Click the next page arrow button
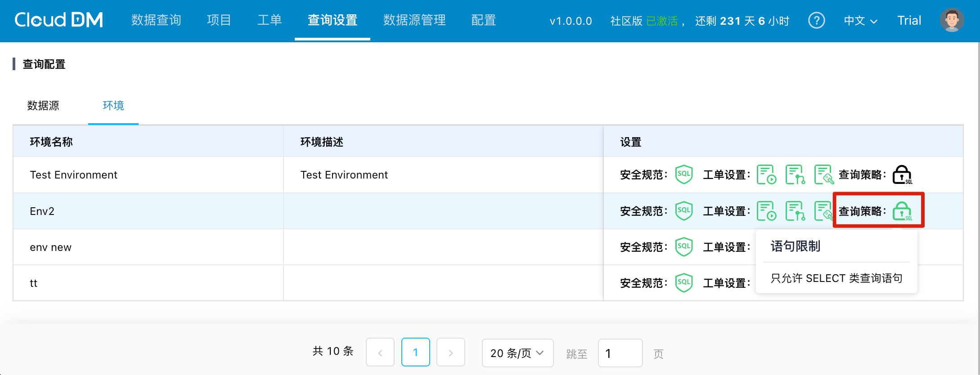This screenshot has width=980, height=375. 450,353
